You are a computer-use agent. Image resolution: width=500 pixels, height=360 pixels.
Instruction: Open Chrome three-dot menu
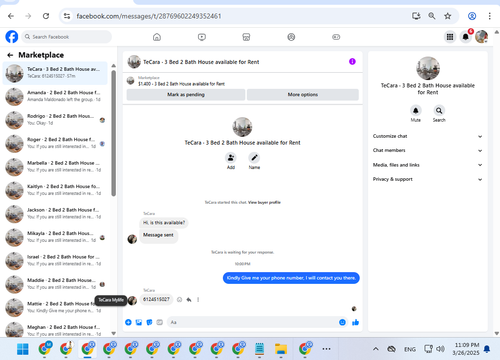pos(489,16)
